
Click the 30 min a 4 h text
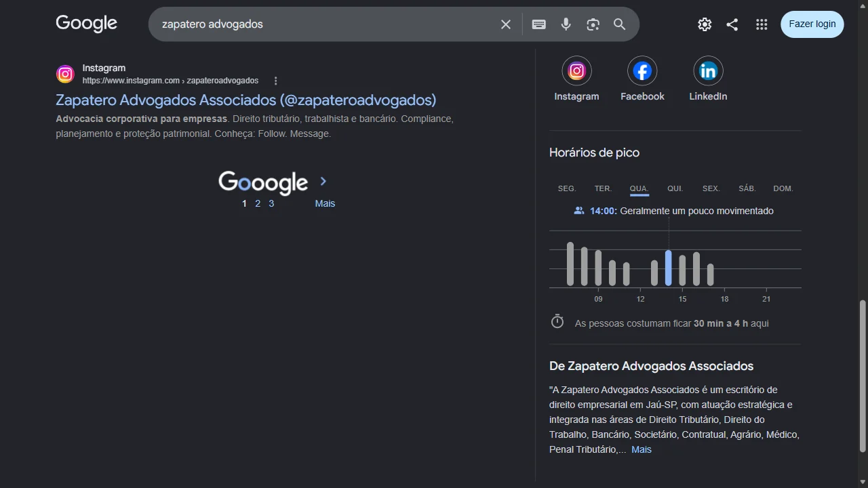tap(721, 323)
